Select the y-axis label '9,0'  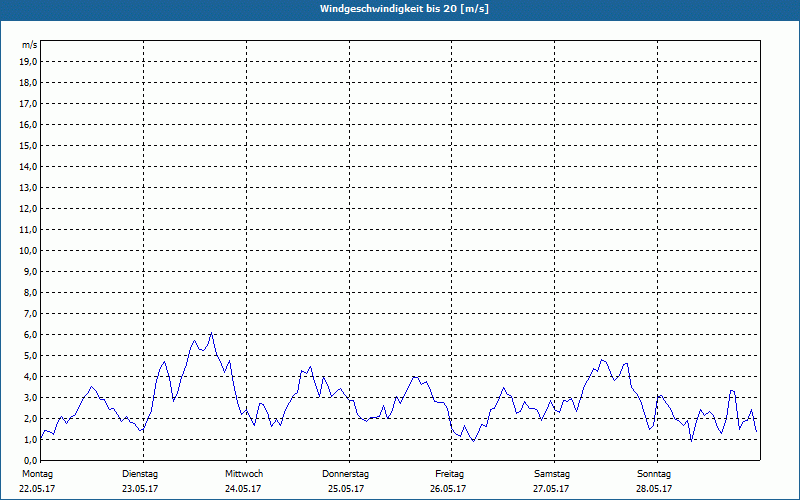(31, 271)
